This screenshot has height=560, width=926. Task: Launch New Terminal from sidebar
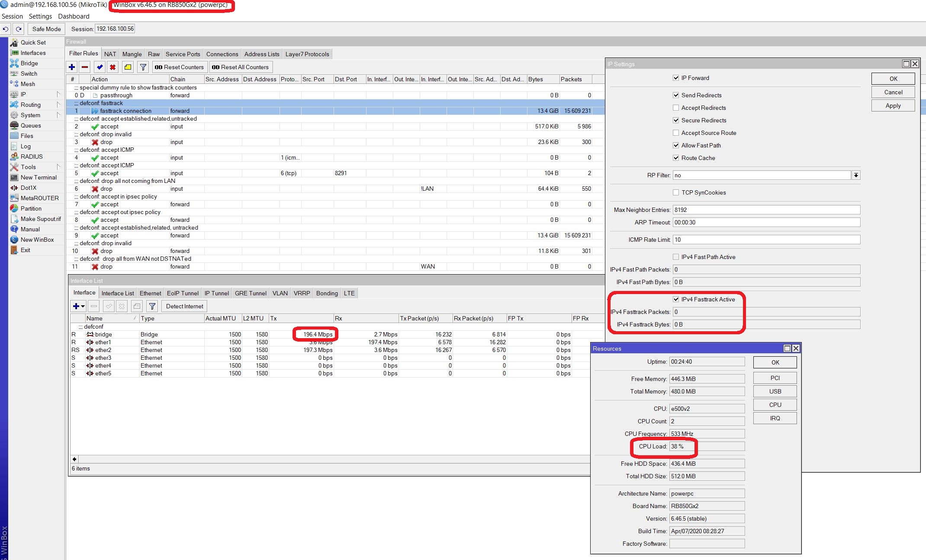click(x=39, y=177)
